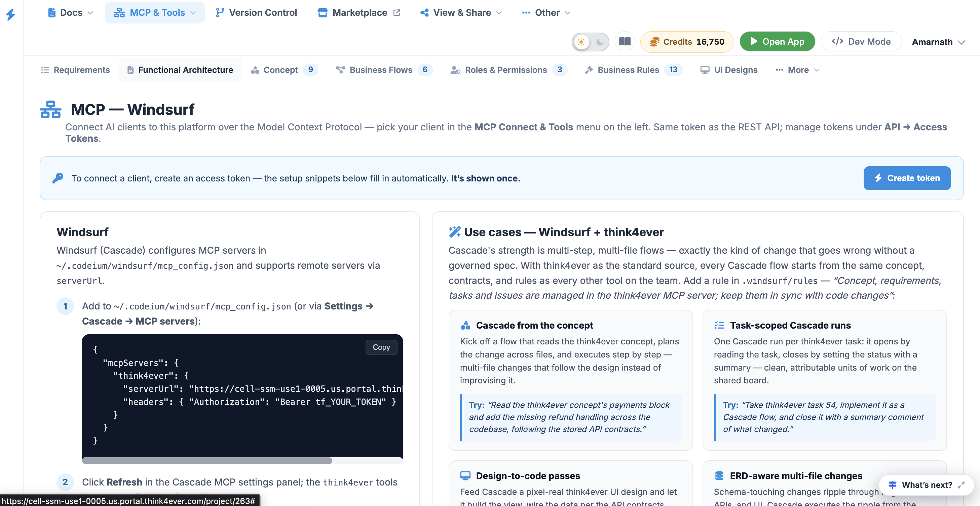Click the Business Rules gavel icon
This screenshot has width=980, height=506.
[589, 70]
